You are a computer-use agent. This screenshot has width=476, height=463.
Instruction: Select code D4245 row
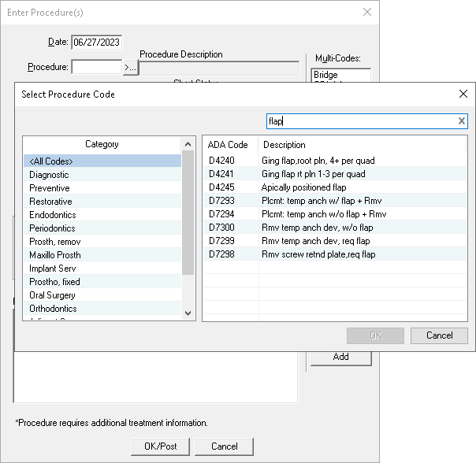(x=335, y=187)
